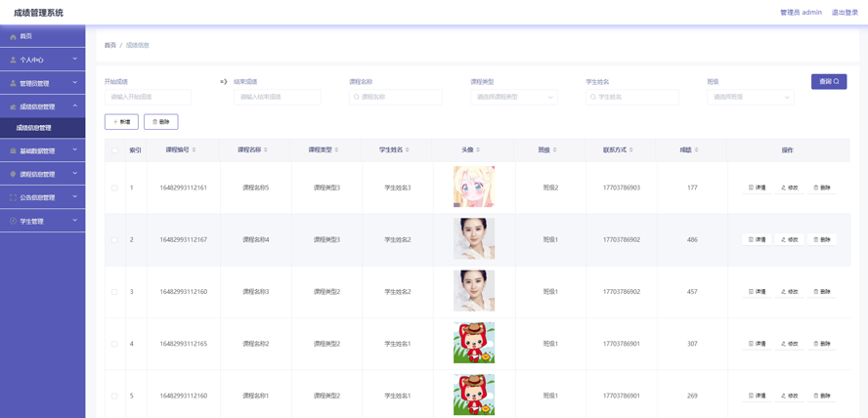Expand the 个人中心 sidebar menu

42,60
